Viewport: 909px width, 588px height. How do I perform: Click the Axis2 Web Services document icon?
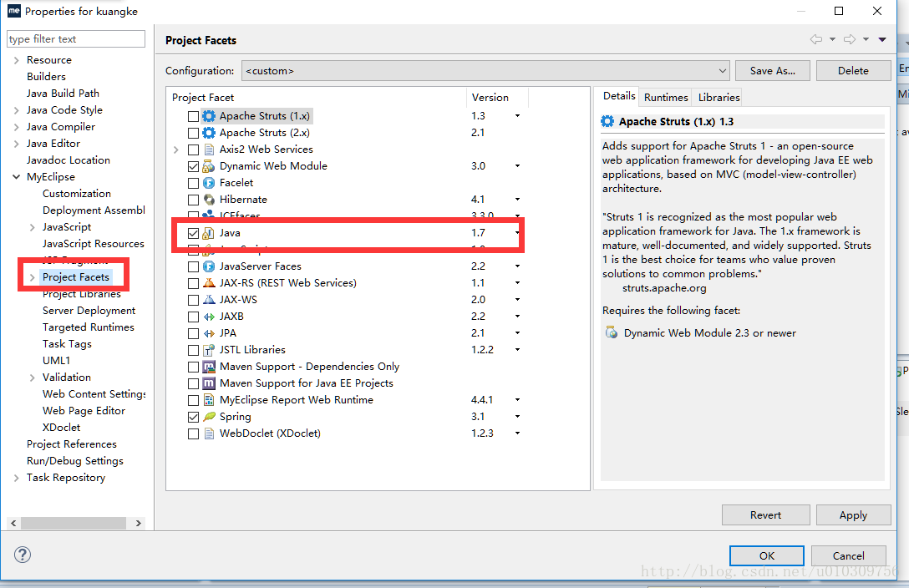(209, 150)
